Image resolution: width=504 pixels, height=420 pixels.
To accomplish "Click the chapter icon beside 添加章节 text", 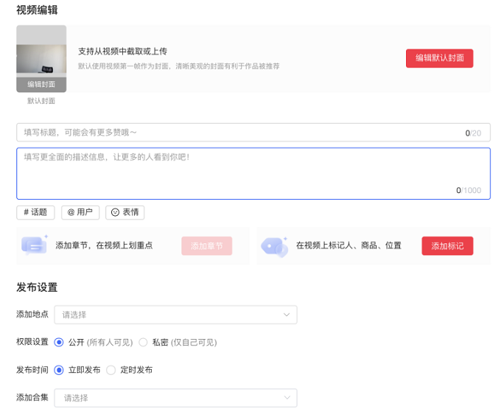I will click(x=34, y=245).
